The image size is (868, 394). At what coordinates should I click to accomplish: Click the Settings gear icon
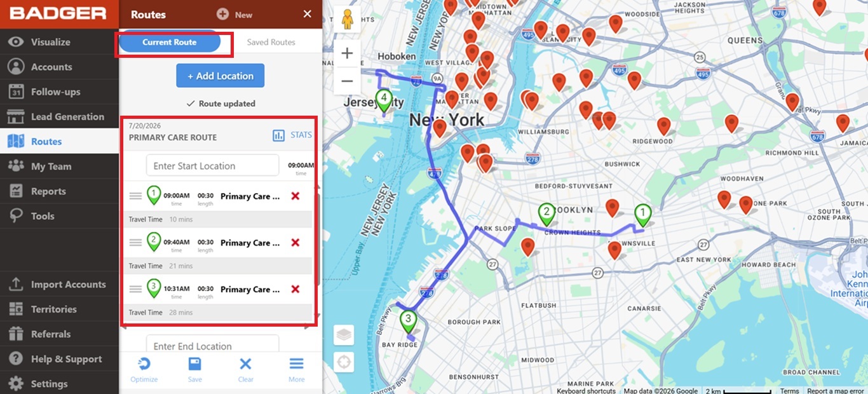16,384
